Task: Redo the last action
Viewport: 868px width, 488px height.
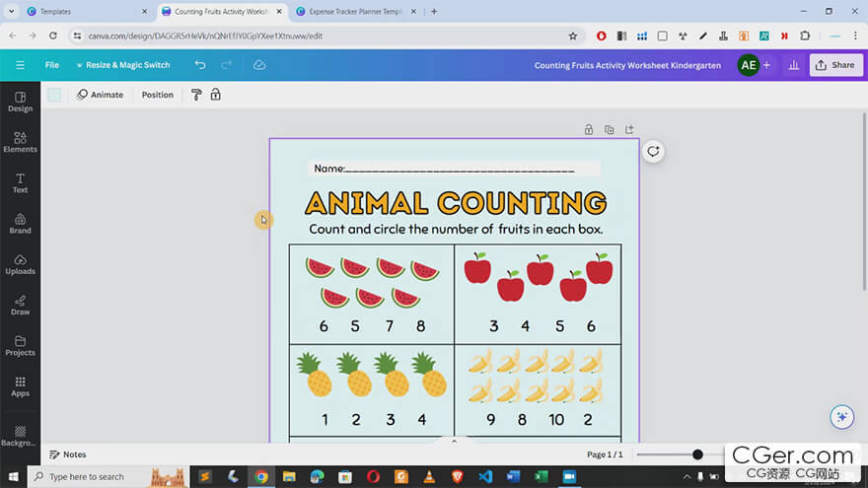Action: tap(227, 65)
